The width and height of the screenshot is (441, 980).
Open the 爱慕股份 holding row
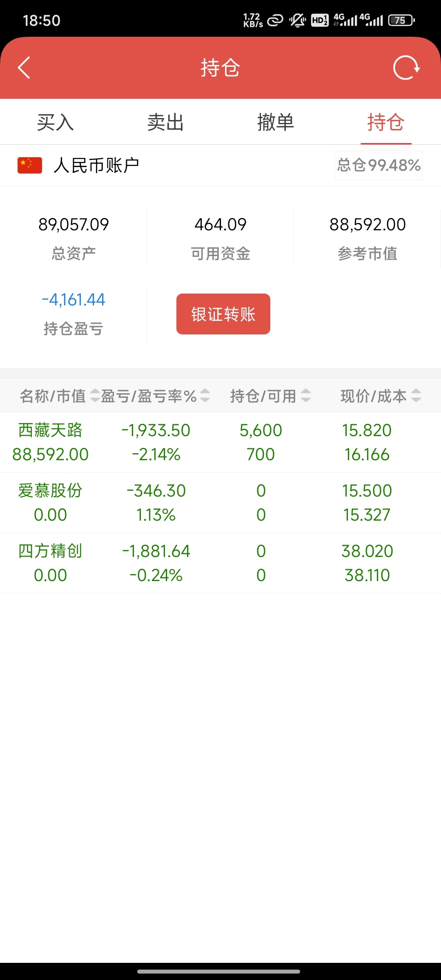(220, 503)
